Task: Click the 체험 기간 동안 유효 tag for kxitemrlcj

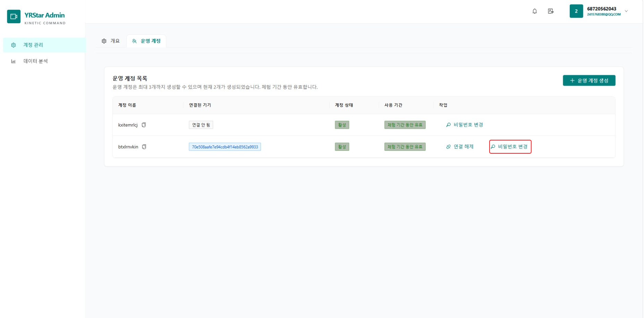Action: 405,125
